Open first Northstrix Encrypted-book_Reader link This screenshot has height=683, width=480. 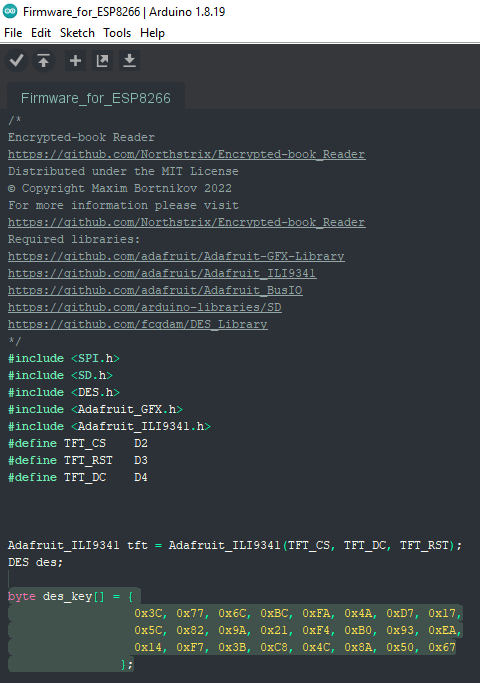(x=186, y=154)
